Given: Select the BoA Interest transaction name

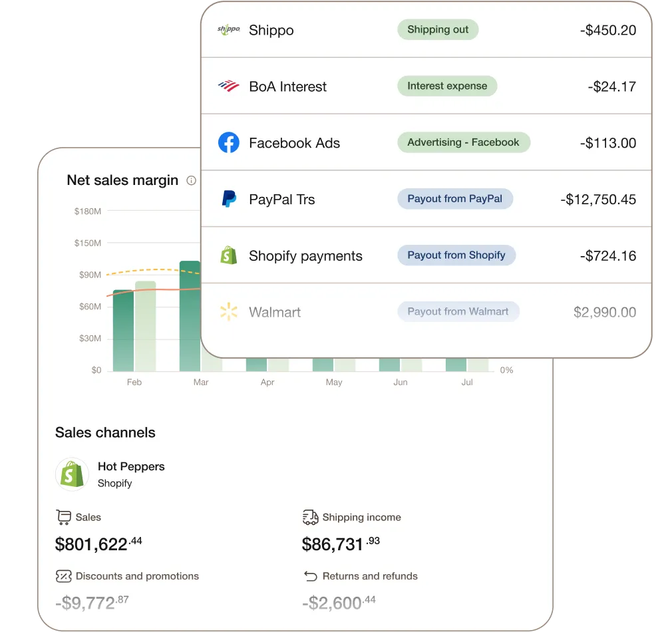Looking at the screenshot, I should pos(287,86).
